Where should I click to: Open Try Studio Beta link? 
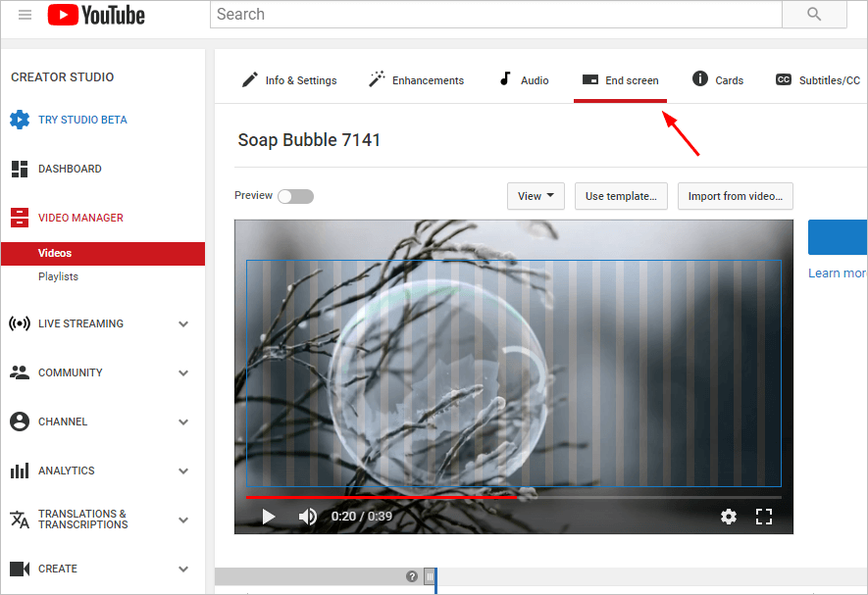point(82,120)
